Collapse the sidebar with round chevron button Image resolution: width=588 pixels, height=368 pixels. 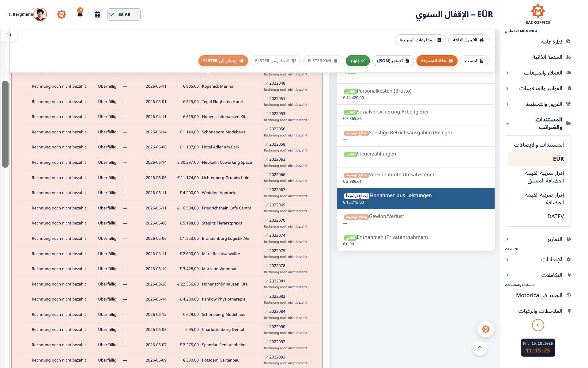pyautogui.click(x=538, y=325)
